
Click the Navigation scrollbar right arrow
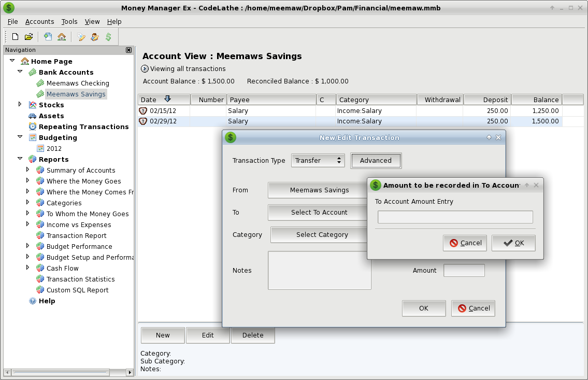click(x=130, y=373)
